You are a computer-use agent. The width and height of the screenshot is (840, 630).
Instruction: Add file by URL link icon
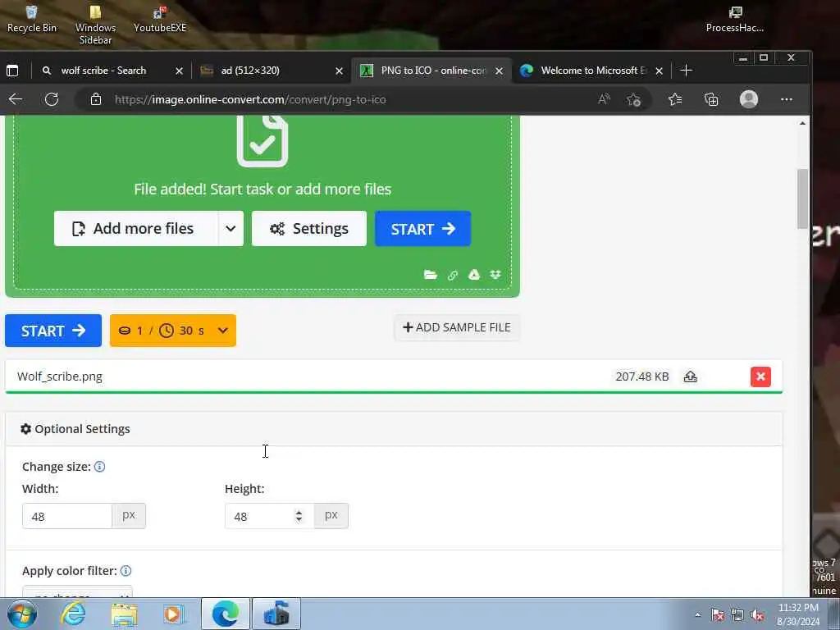coord(453,275)
